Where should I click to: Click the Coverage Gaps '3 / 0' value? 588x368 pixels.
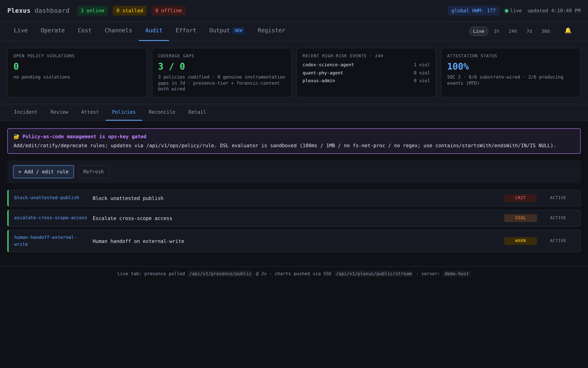[171, 66]
